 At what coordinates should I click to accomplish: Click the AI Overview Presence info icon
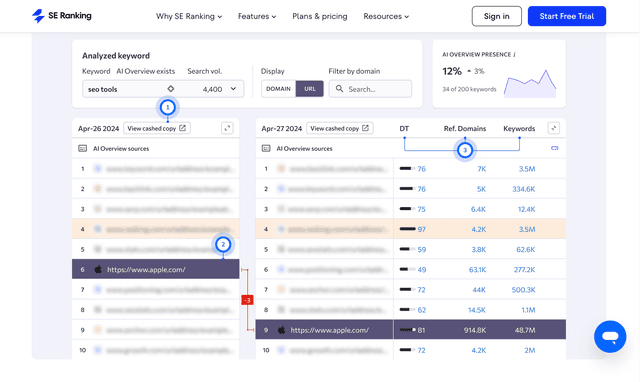point(514,54)
